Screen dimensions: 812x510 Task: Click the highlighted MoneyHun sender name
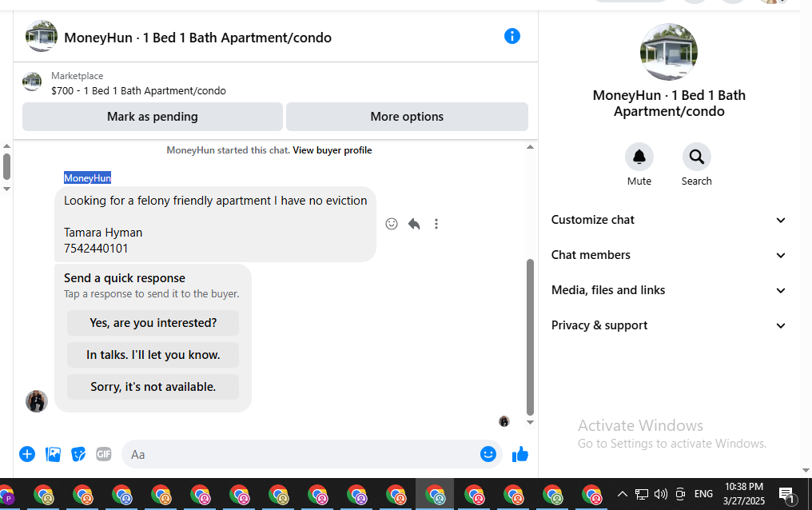click(x=88, y=178)
